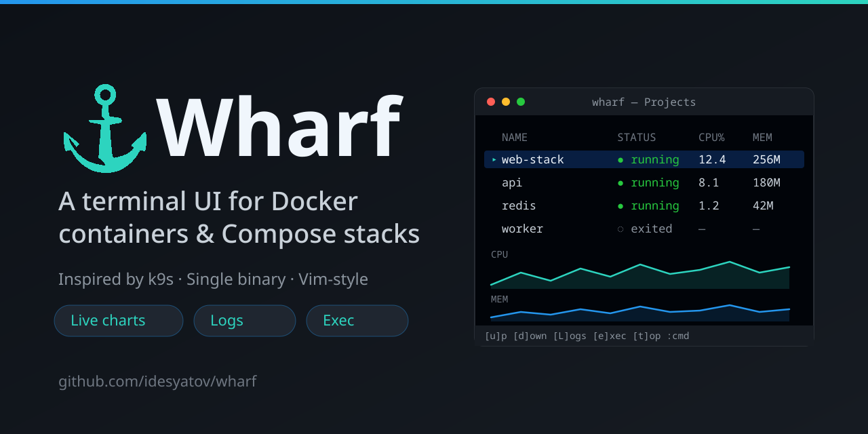868x434 pixels.
Task: Click the :cmd shortcut hint
Action: 678,336
